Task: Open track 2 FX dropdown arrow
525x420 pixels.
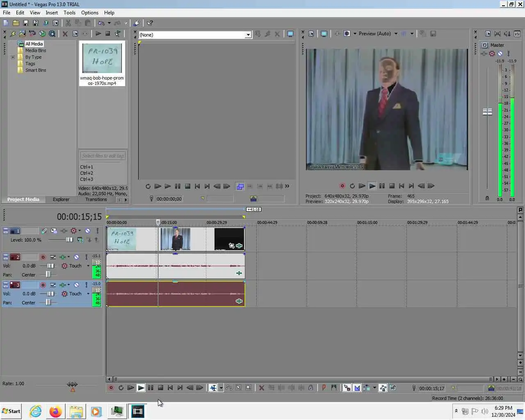Action: click(68, 257)
